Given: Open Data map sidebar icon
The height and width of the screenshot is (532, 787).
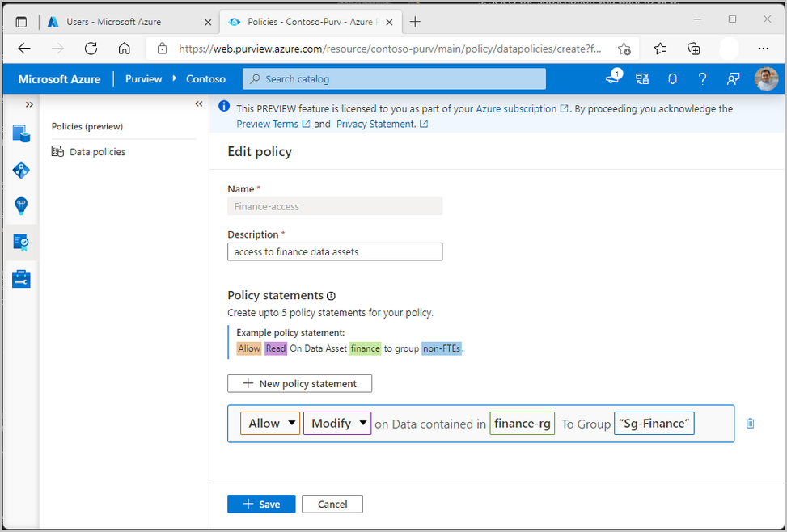Looking at the screenshot, I should 21,170.
